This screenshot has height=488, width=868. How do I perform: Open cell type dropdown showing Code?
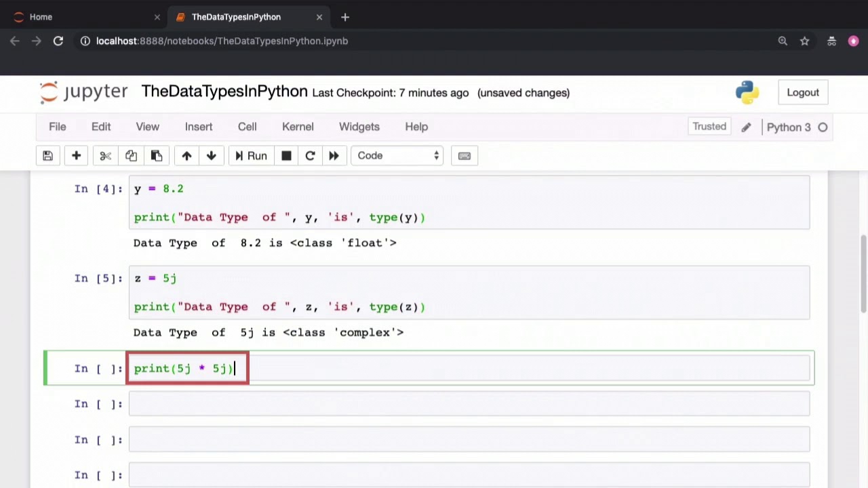397,156
